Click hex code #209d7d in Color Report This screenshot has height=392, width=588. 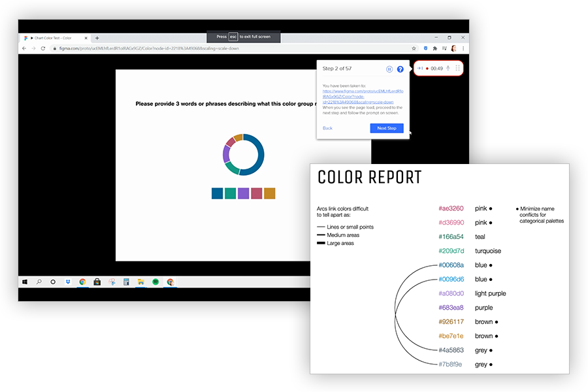(x=451, y=251)
